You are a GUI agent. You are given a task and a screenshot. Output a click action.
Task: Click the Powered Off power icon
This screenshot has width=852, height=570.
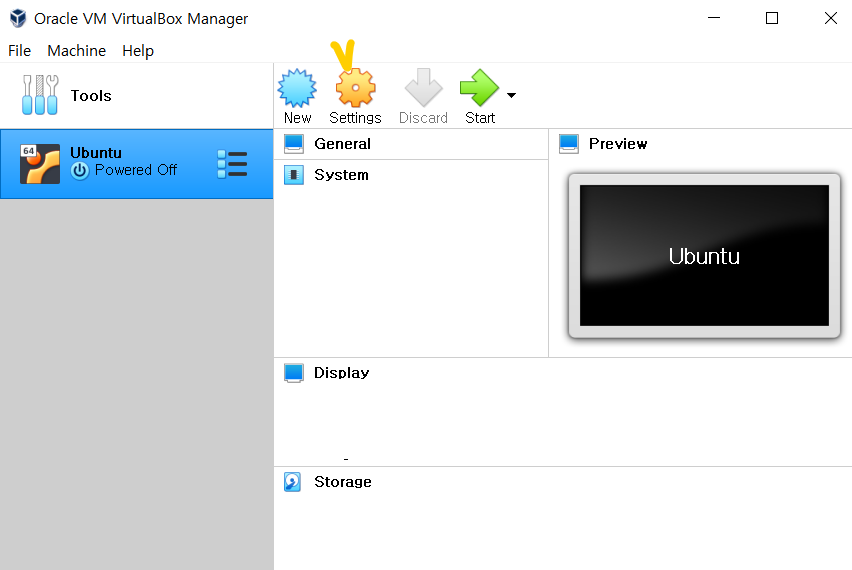[x=80, y=171]
